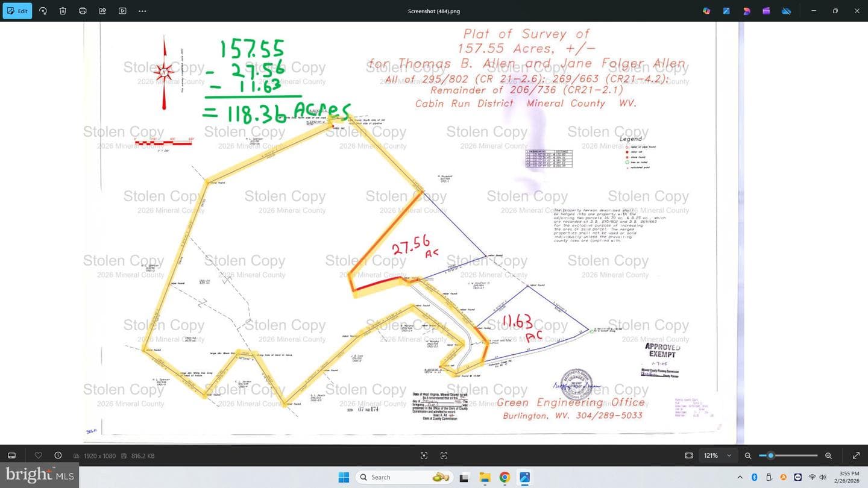Expand the 121% zoom level dropdown
This screenshot has height=488, width=868.
[719, 455]
